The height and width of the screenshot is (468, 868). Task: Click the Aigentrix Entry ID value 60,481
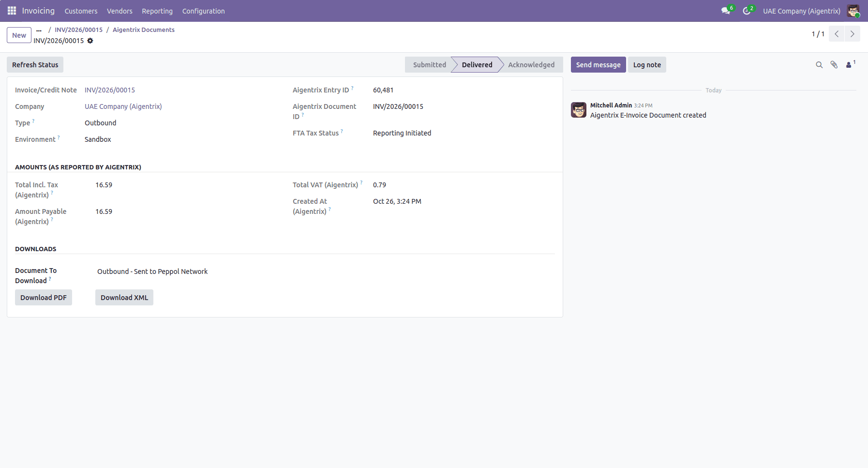click(383, 90)
